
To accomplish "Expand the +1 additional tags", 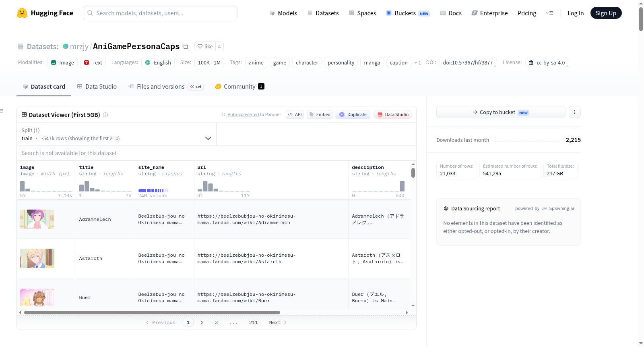I will click(418, 62).
